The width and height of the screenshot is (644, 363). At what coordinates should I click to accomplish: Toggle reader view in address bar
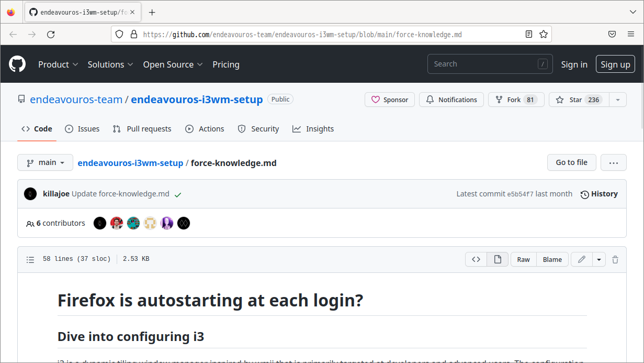tap(529, 34)
